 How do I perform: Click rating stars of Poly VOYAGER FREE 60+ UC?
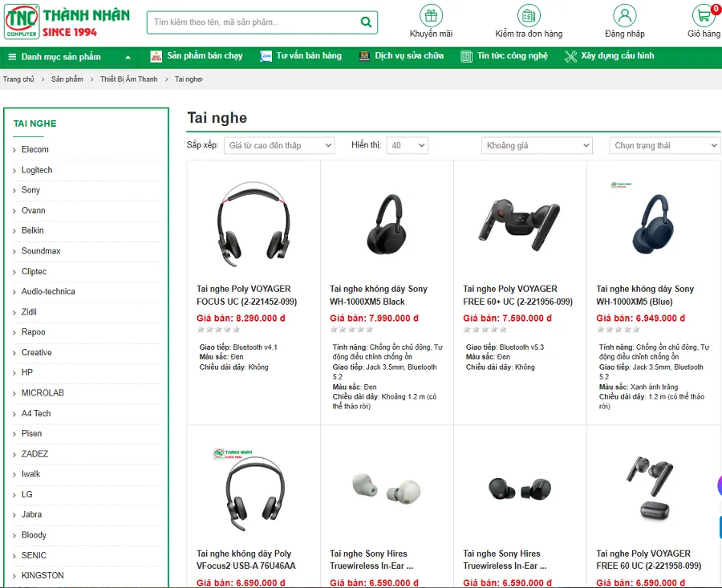[x=485, y=329]
